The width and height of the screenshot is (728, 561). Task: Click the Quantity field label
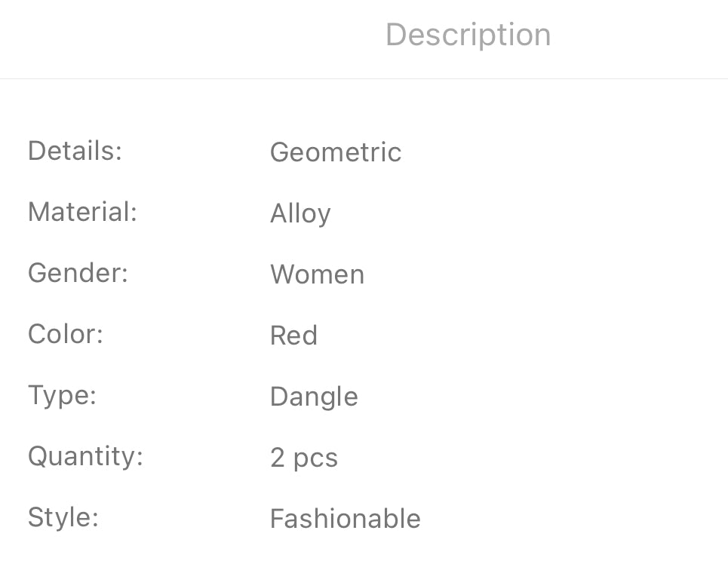point(85,456)
